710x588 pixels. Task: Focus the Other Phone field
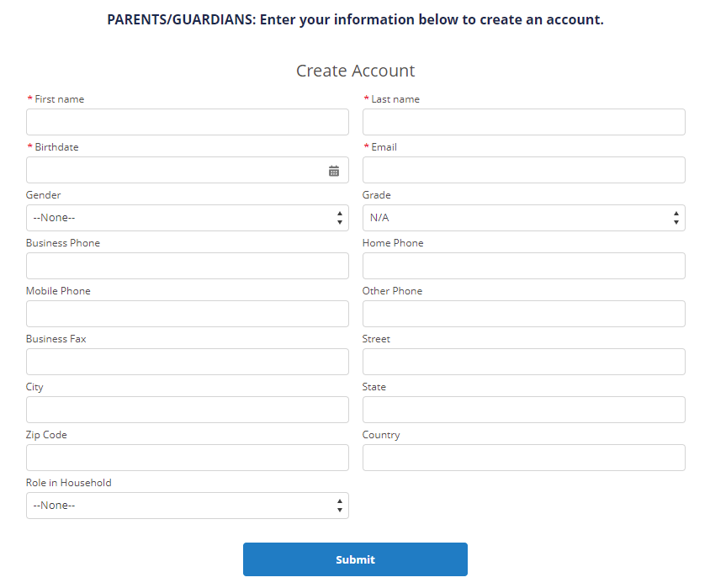[523, 314]
